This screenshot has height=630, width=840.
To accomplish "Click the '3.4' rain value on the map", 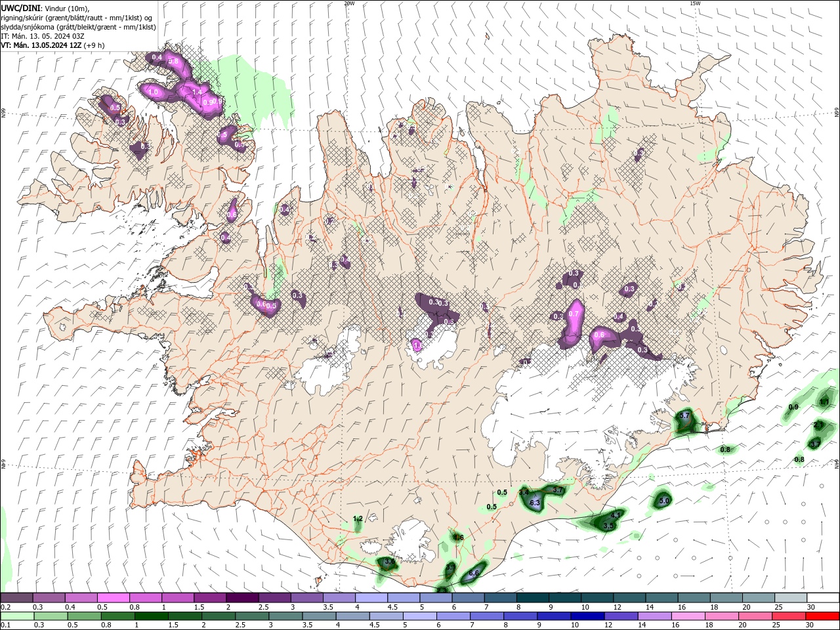I will (524, 492).
